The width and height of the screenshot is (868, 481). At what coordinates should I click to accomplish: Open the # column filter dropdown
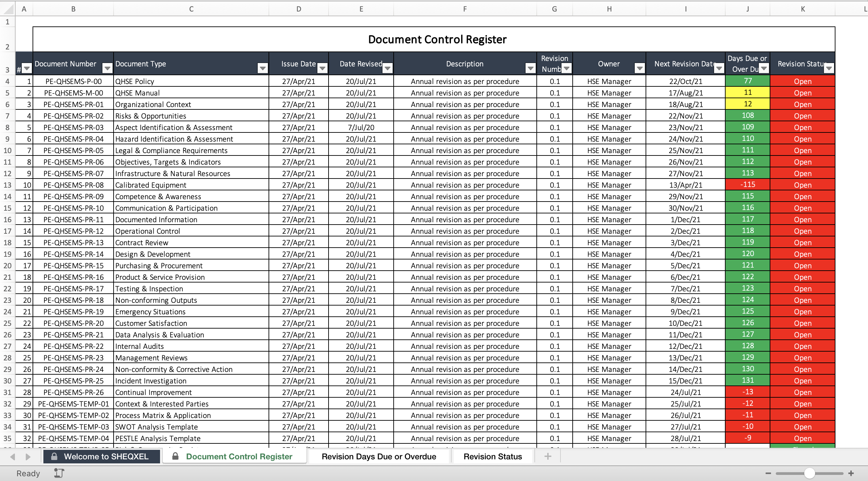pos(27,69)
